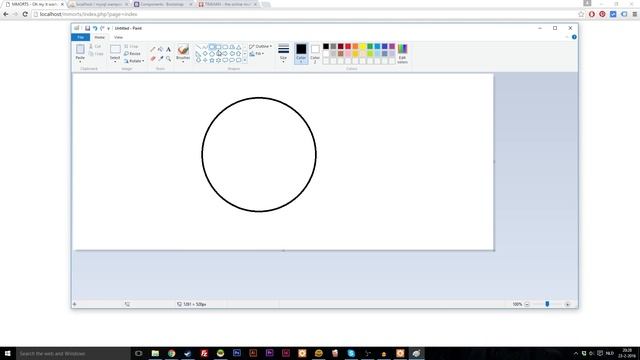640x360 pixels.
Task: Select the Pencil tool
Action: [153, 49]
